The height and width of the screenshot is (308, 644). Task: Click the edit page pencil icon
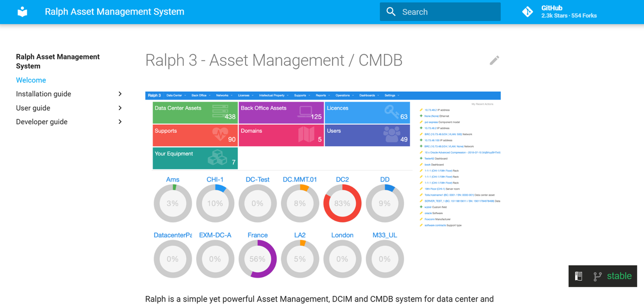pyautogui.click(x=495, y=60)
